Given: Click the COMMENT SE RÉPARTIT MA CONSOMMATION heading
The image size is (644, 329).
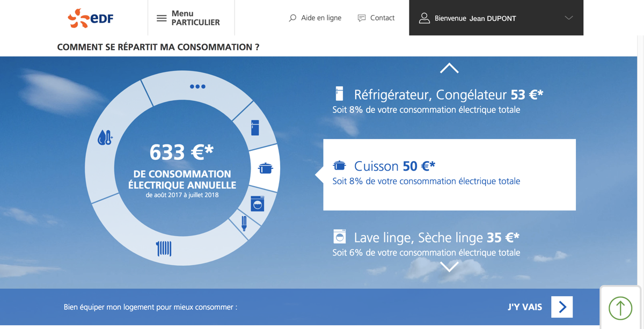Looking at the screenshot, I should pos(157,47).
